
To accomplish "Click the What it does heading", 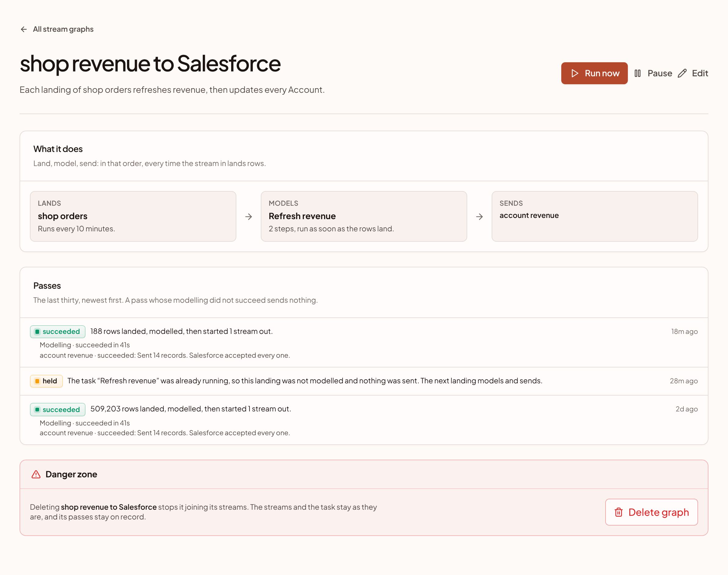I will click(x=58, y=149).
